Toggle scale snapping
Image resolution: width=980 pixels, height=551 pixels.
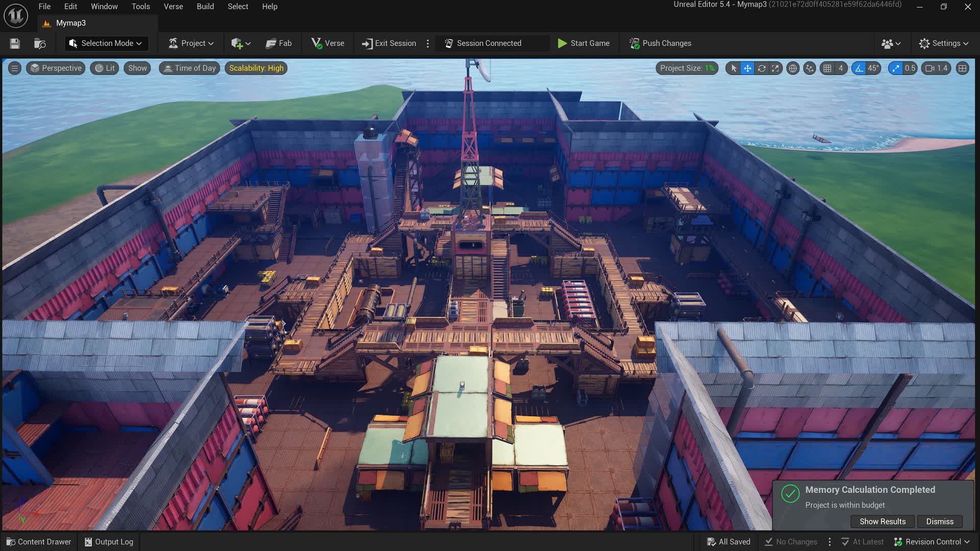pos(896,68)
